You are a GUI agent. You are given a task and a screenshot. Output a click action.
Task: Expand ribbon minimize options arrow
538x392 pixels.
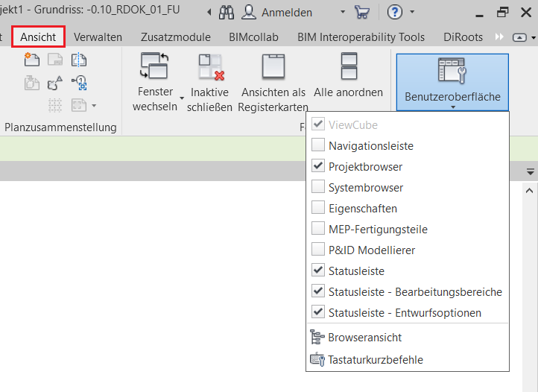coord(534,37)
